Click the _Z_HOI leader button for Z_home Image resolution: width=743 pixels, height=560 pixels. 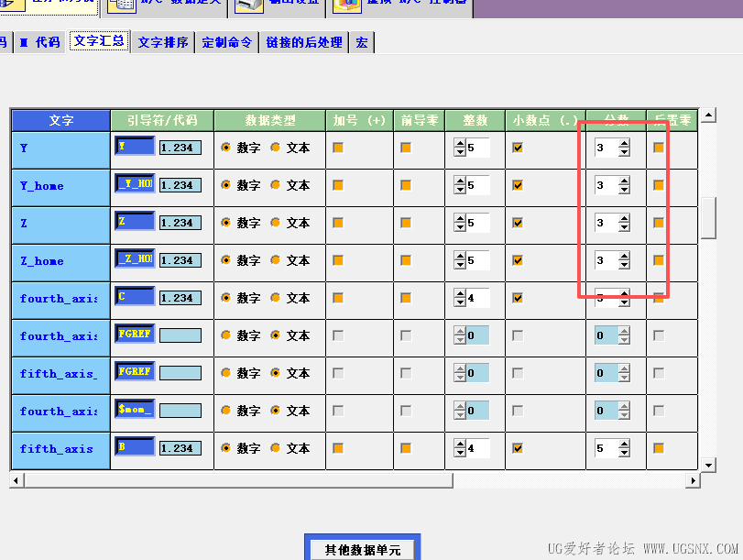(135, 258)
